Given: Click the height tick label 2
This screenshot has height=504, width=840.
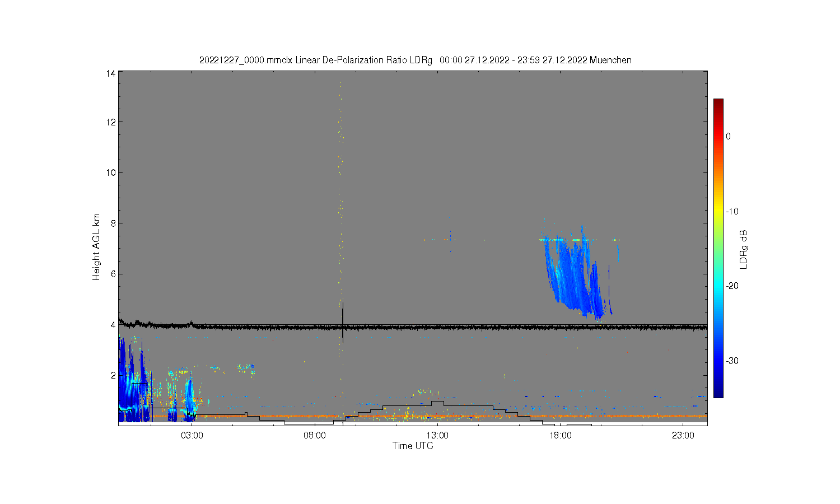Looking at the screenshot, I should click(113, 375).
